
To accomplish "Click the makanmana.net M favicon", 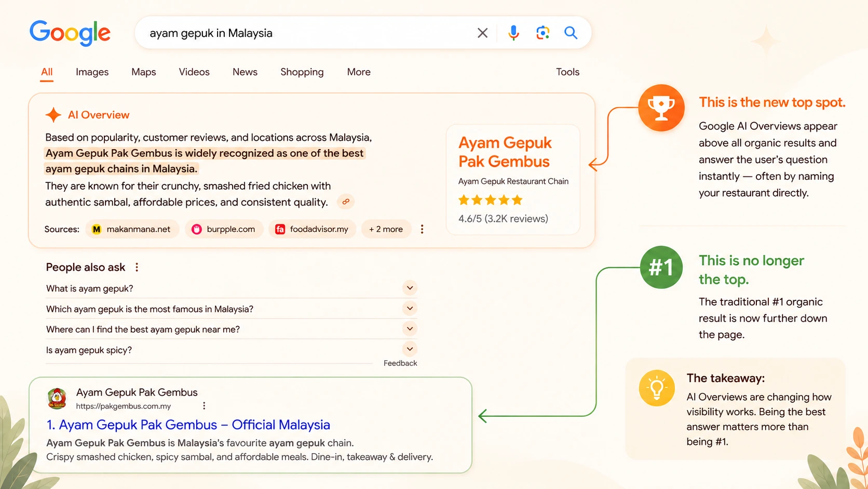I will tap(97, 229).
